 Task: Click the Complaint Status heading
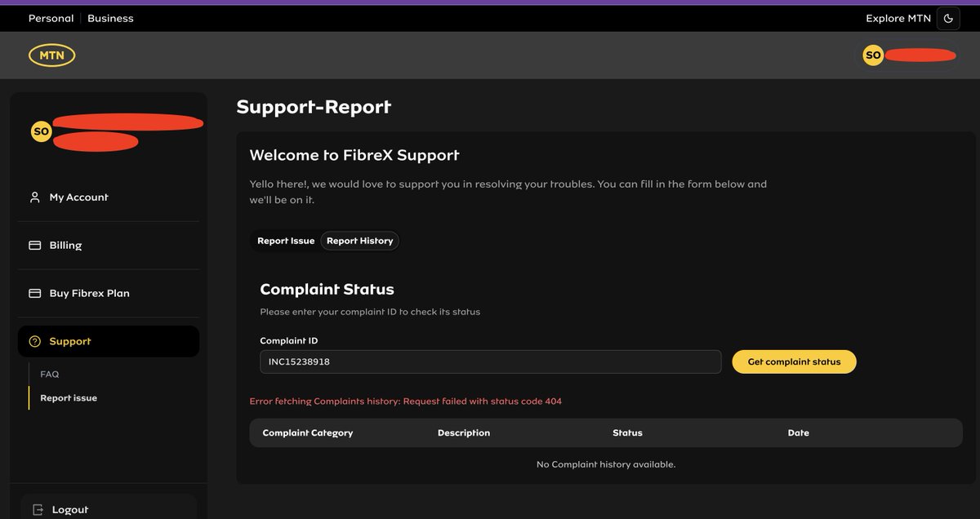click(327, 289)
